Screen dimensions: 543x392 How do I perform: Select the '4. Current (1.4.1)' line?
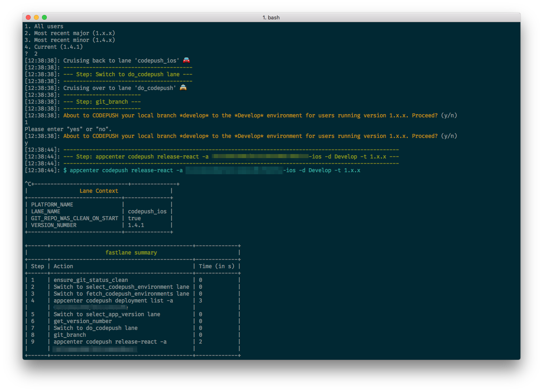[x=54, y=47]
